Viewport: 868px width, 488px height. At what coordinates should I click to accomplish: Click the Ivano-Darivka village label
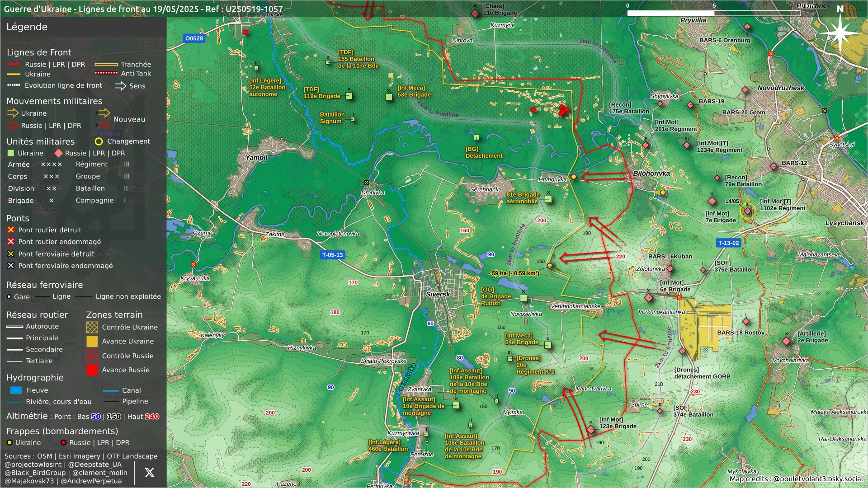tap(593, 389)
